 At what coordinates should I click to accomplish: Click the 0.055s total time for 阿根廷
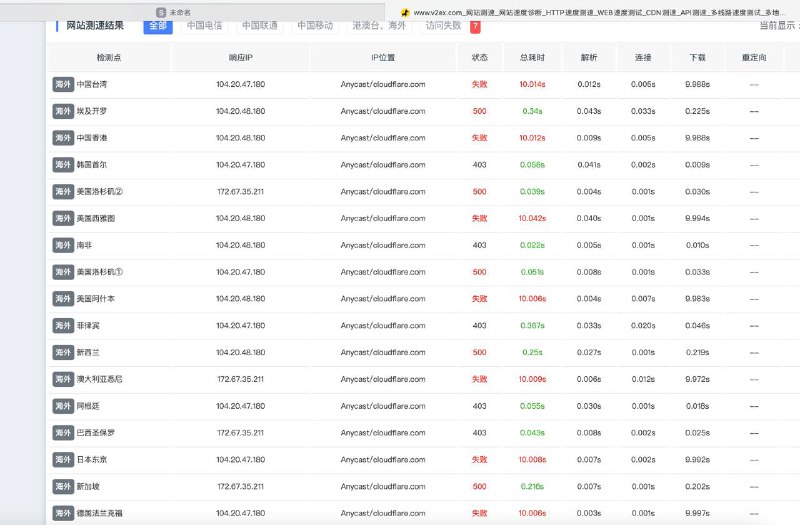pos(532,406)
